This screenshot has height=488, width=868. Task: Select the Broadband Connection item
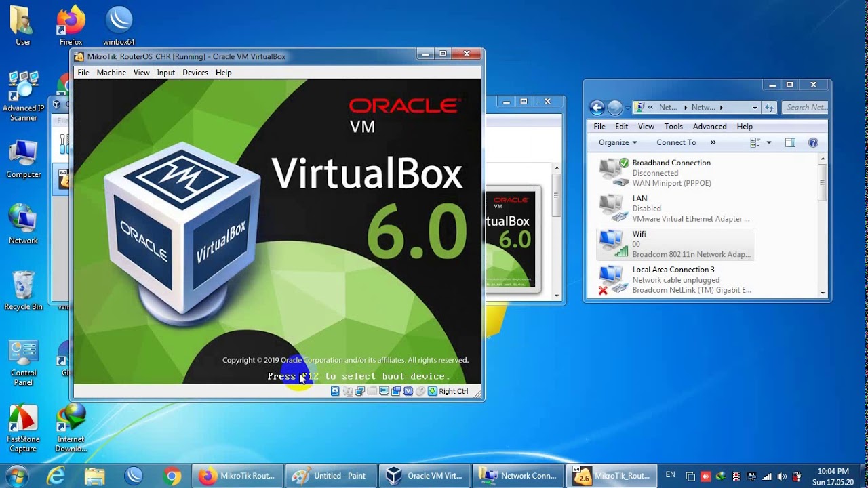pyautogui.click(x=675, y=173)
